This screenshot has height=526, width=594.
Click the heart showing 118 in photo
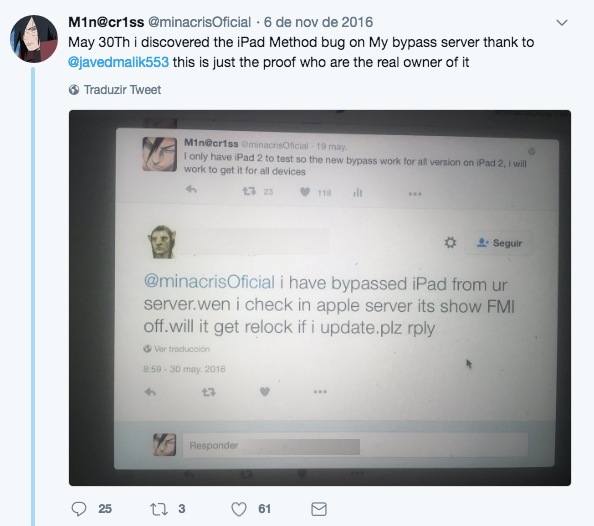[x=305, y=192]
